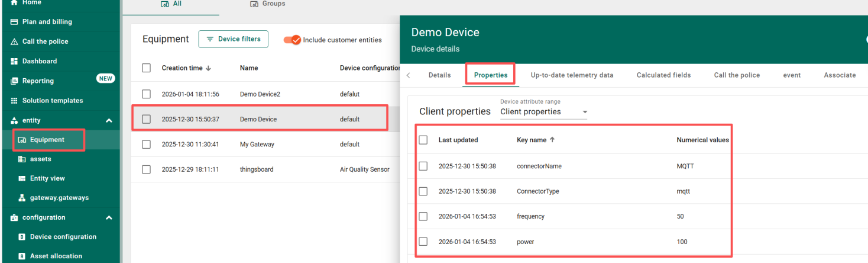Click the Device filters button

tap(233, 39)
